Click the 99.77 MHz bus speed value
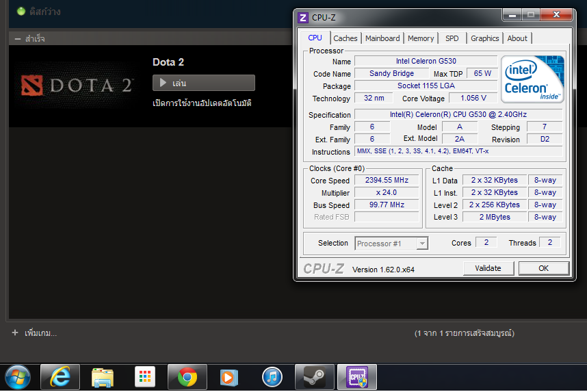The height and width of the screenshot is (392, 587). click(x=387, y=205)
